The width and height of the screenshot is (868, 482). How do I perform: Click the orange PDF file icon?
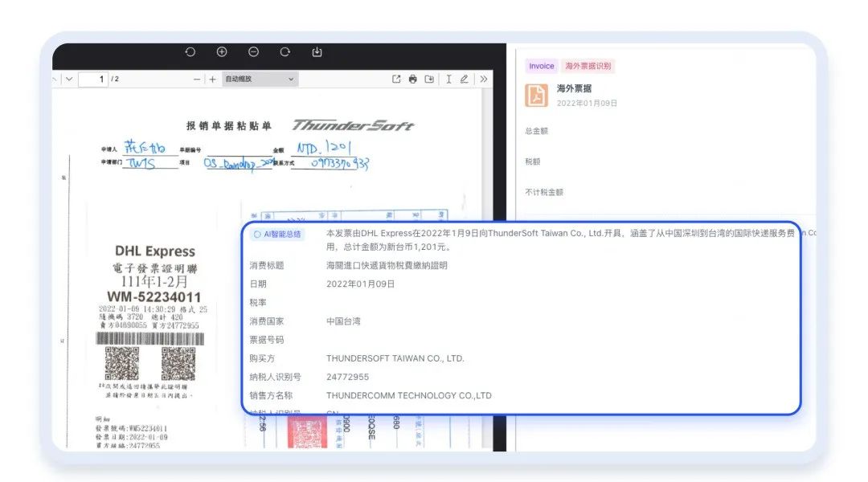536,95
